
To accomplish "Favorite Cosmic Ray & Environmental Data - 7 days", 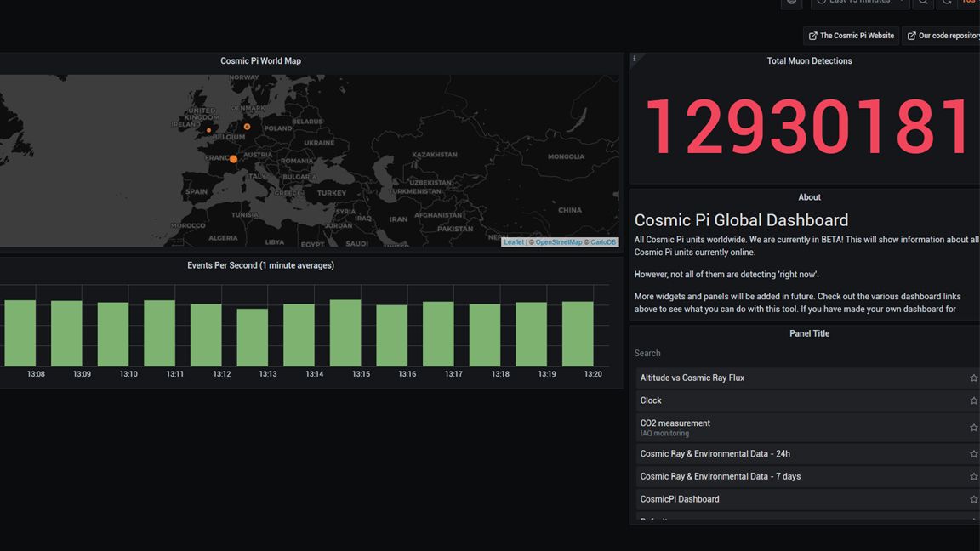I will tap(973, 477).
